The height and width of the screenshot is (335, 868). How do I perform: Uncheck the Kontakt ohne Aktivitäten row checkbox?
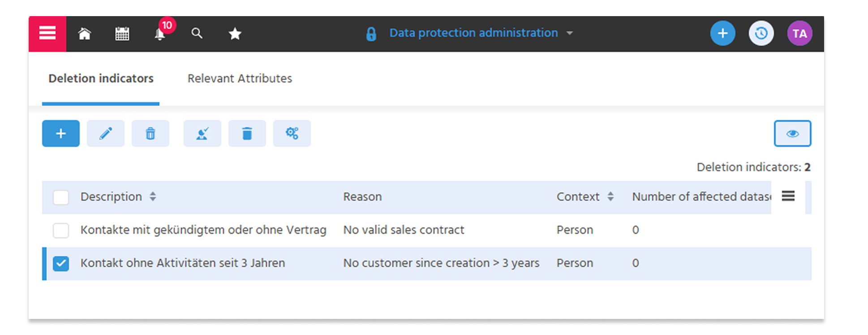click(x=61, y=263)
